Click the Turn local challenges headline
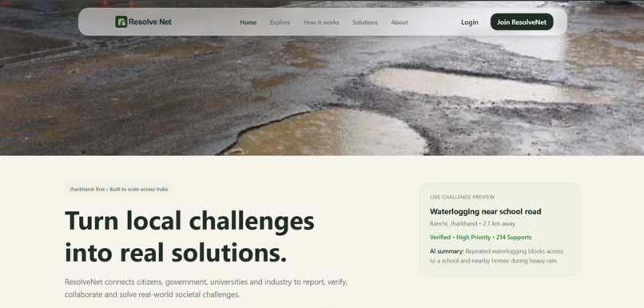This screenshot has width=644, height=308. coord(189,237)
